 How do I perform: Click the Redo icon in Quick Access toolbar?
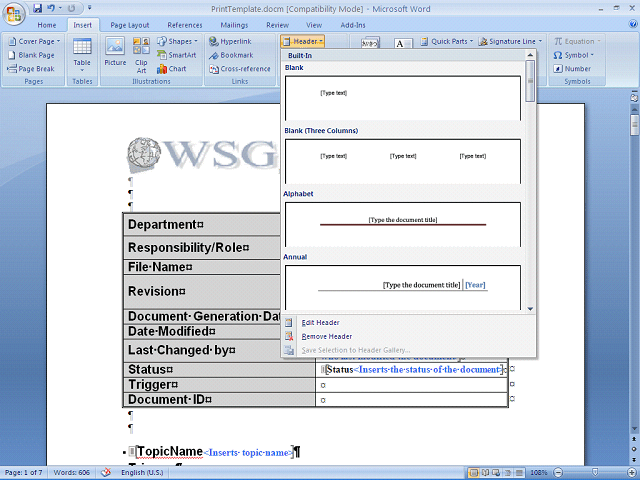[x=71, y=8]
